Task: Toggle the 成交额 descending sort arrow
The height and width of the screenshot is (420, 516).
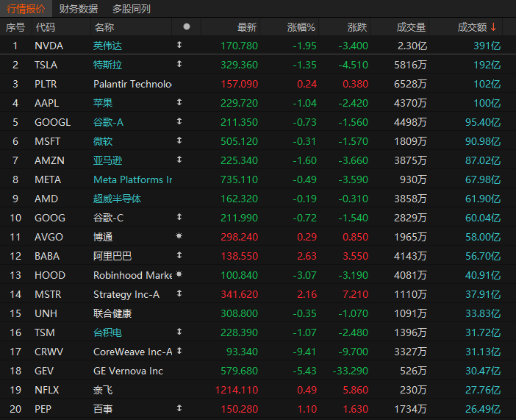Action: tap(493, 27)
